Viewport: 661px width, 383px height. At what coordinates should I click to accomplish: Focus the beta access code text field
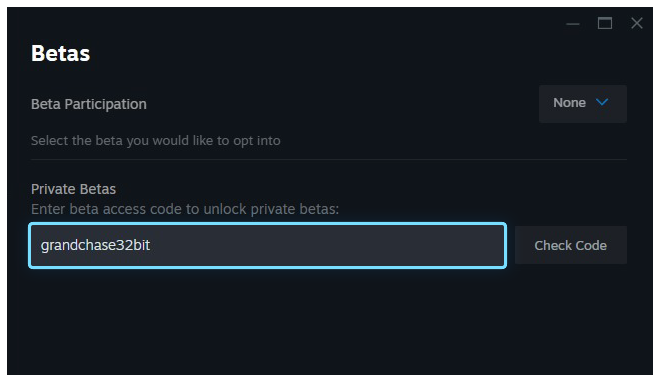[x=268, y=245]
